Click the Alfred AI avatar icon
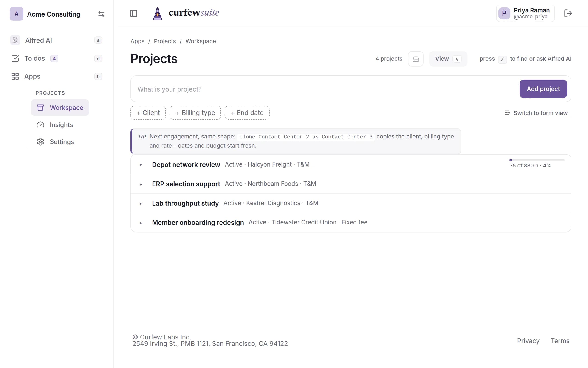Image resolution: width=588 pixels, height=368 pixels. click(x=15, y=40)
